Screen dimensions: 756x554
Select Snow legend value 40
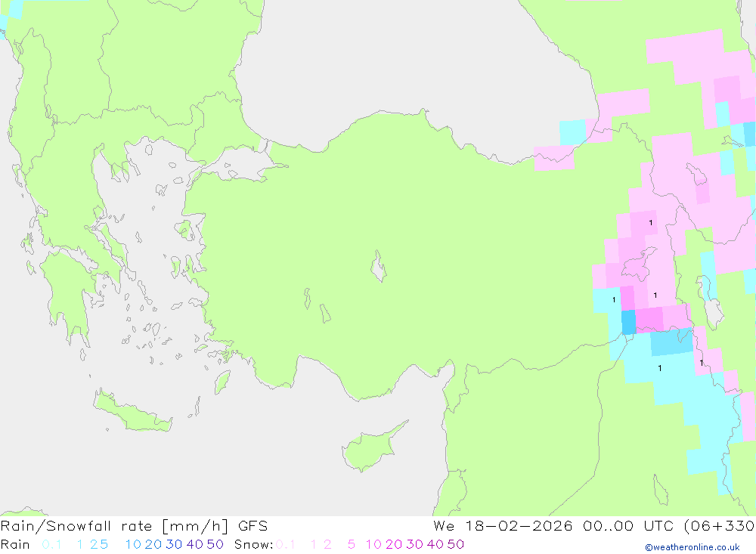point(435,544)
